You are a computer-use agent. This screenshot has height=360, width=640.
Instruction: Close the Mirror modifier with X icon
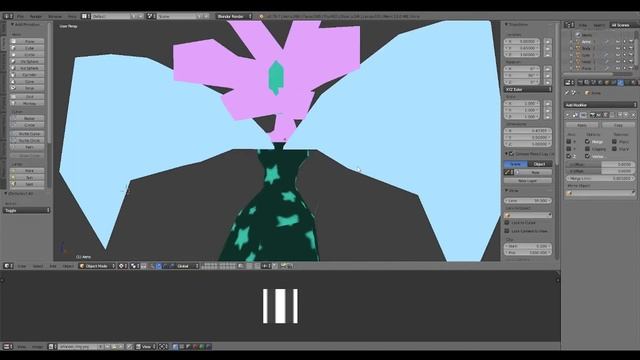(x=633, y=116)
